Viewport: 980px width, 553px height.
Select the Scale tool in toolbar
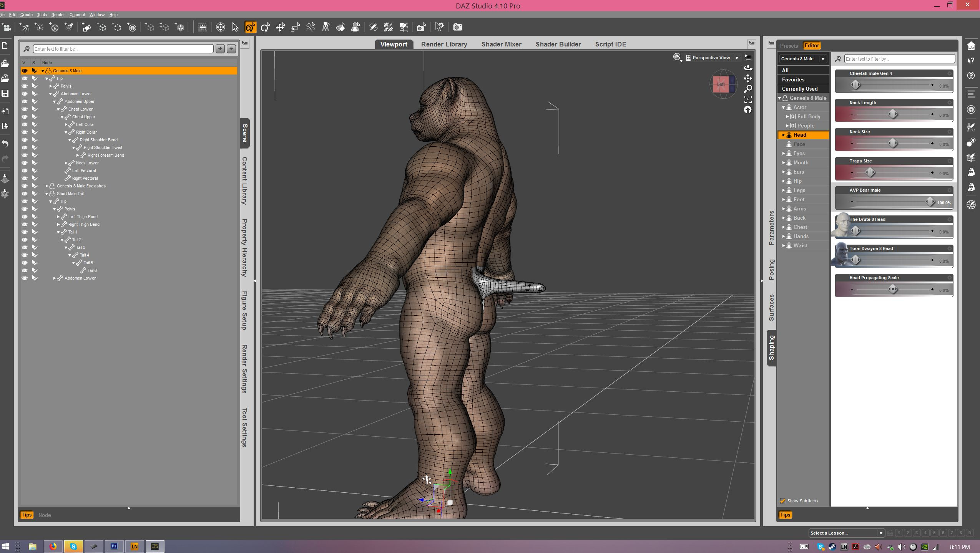click(295, 27)
